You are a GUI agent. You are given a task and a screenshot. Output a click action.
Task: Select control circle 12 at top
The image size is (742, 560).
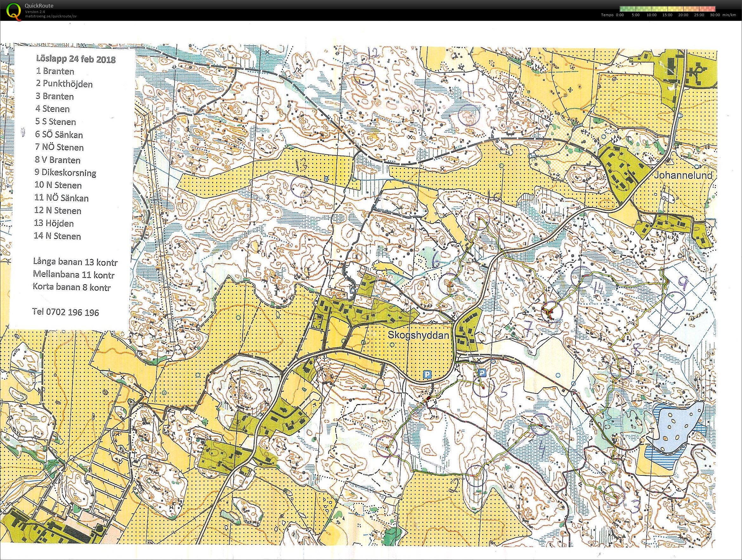[x=365, y=75]
